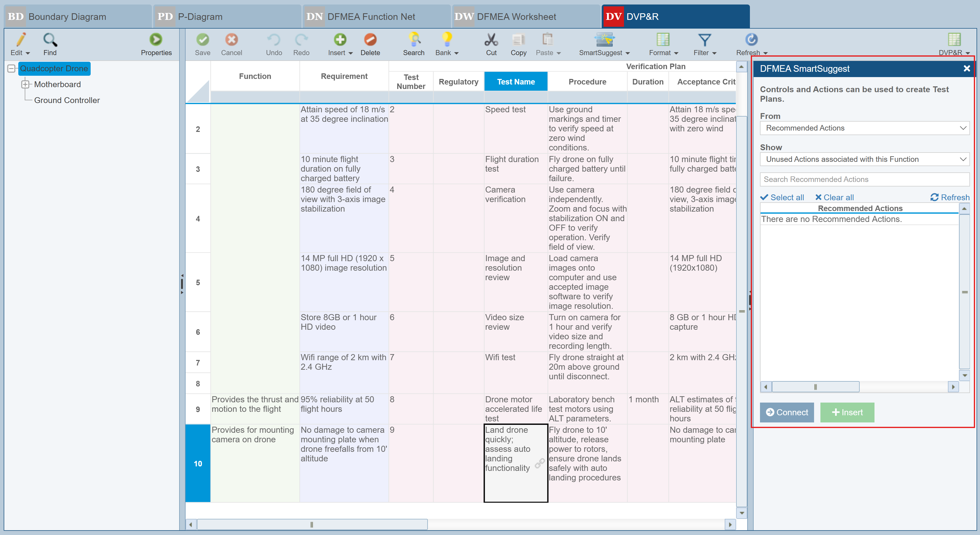The image size is (980, 535).
Task: Switch to the Boundary Diagram tab
Action: [x=67, y=16]
